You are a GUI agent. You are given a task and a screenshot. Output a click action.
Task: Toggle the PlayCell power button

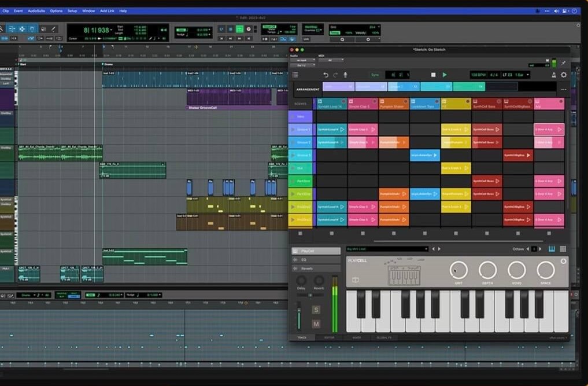tap(564, 262)
